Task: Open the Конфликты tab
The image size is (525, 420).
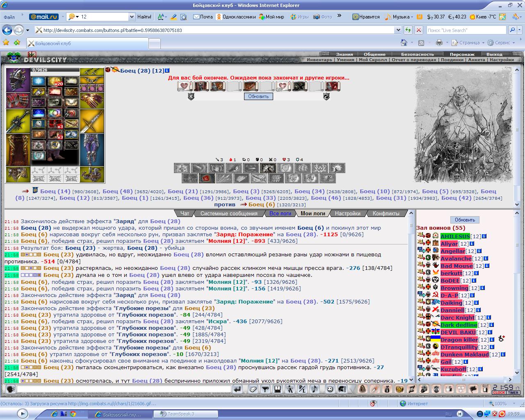Action: (386, 213)
